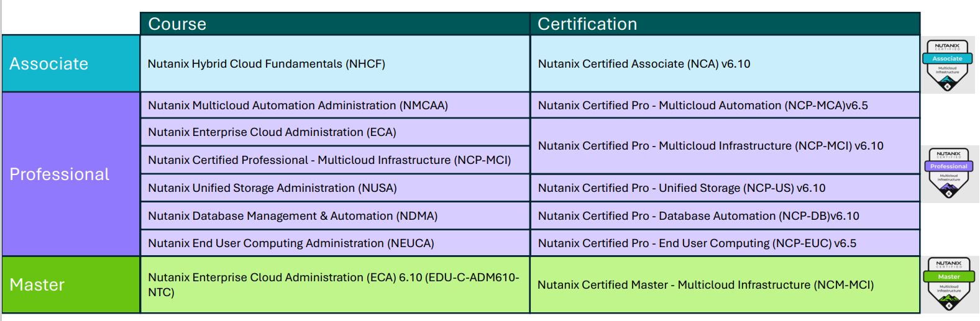Click the Nutanix Master certification badge icon
Screen dimensions: 980x321
pyautogui.click(x=948, y=284)
